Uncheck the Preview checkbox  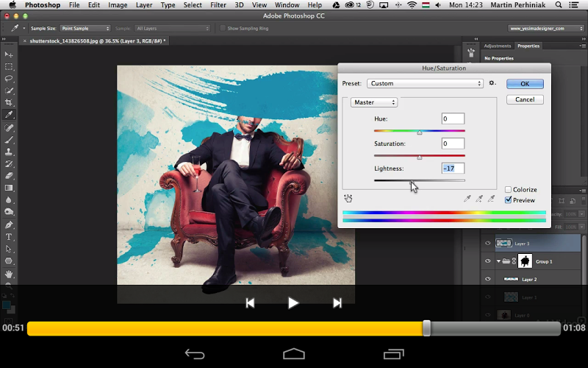509,200
